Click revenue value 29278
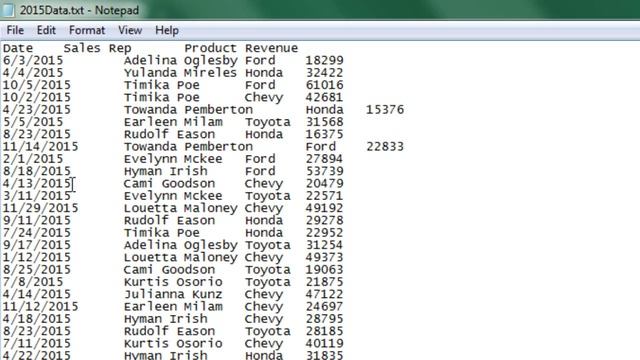The width and height of the screenshot is (640, 360). (x=324, y=220)
